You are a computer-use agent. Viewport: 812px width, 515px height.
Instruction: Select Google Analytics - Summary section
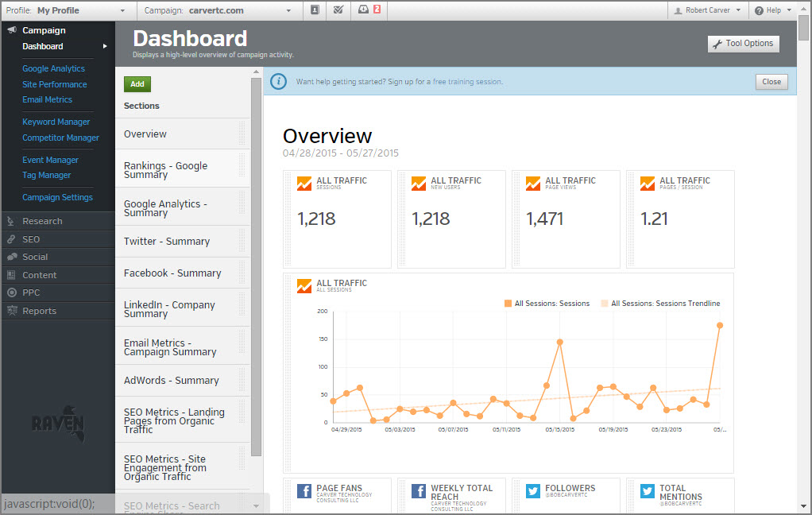[x=182, y=207]
